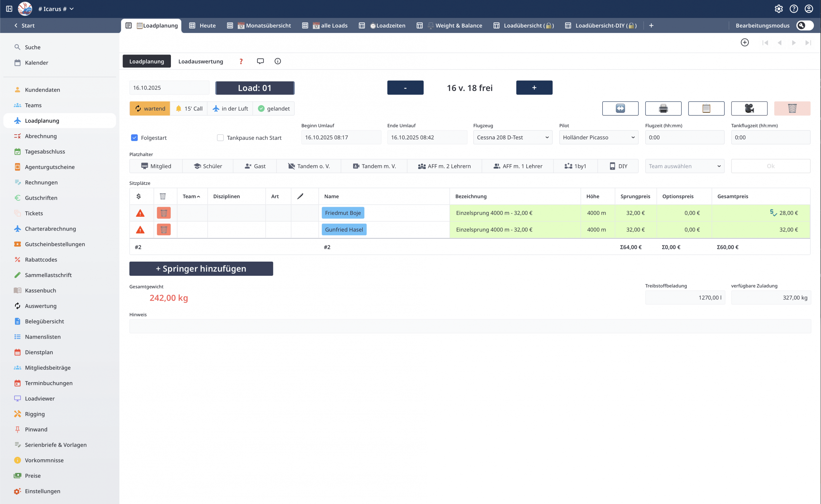Open the Flugzeug dropdown Cessna 208 D-Test

click(512, 137)
